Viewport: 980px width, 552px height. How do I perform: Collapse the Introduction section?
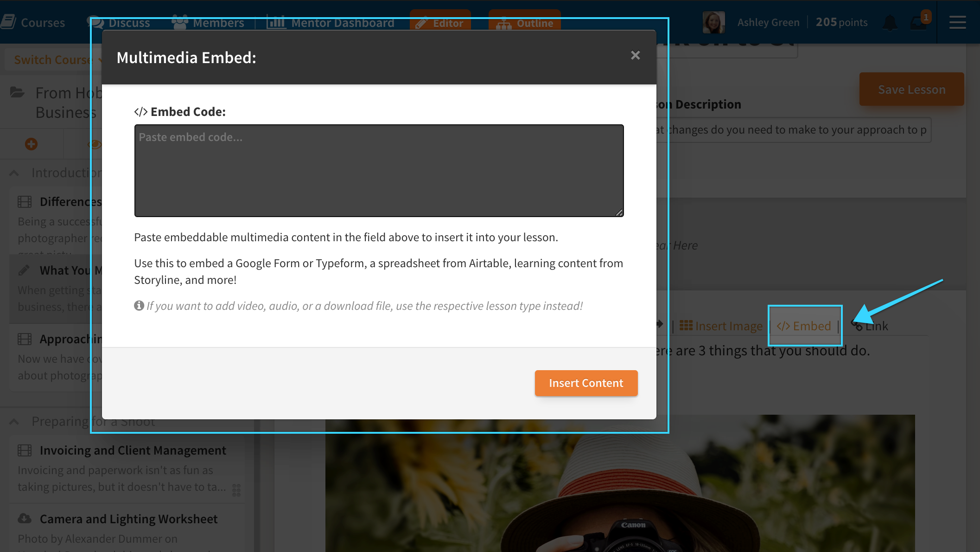[14, 173]
